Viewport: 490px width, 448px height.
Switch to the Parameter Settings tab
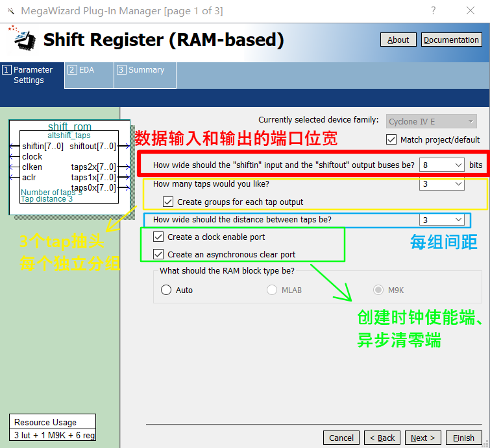(x=32, y=75)
